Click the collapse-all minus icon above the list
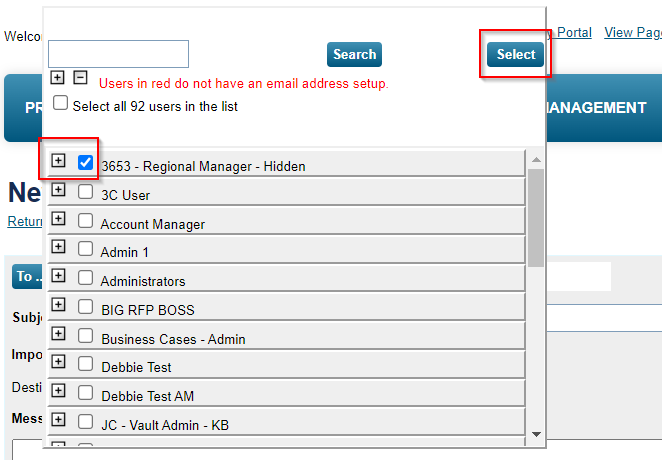 pyautogui.click(x=81, y=78)
